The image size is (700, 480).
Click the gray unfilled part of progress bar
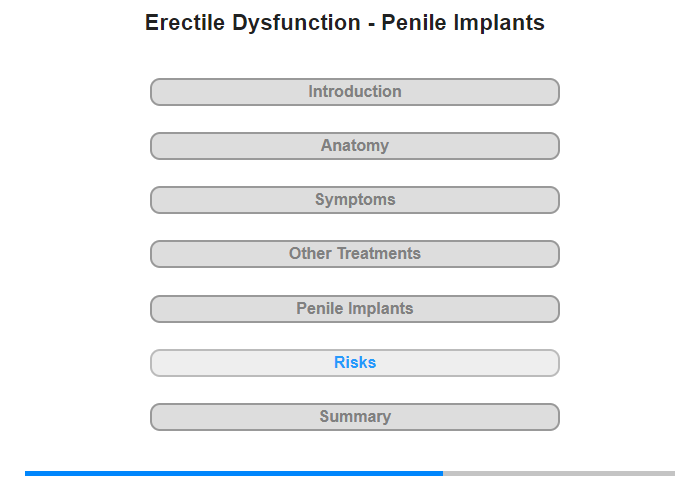click(559, 473)
